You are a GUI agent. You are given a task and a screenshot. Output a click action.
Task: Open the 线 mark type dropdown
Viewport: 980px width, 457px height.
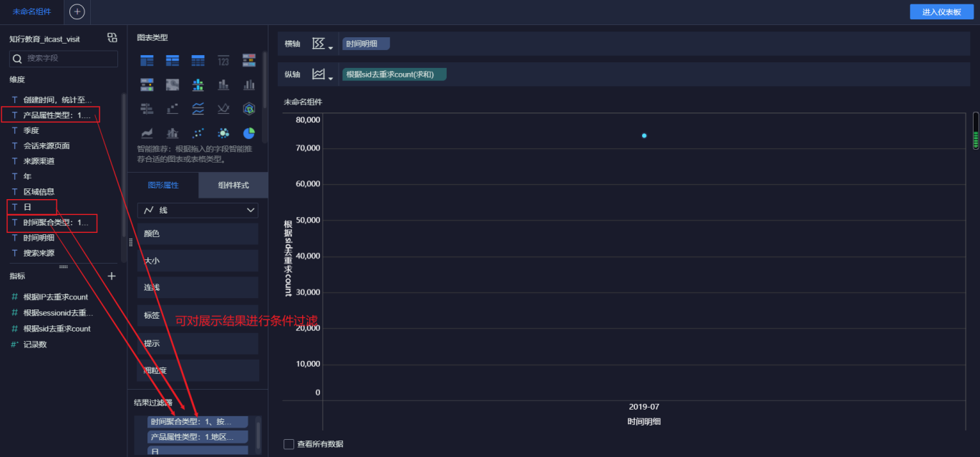(x=198, y=210)
